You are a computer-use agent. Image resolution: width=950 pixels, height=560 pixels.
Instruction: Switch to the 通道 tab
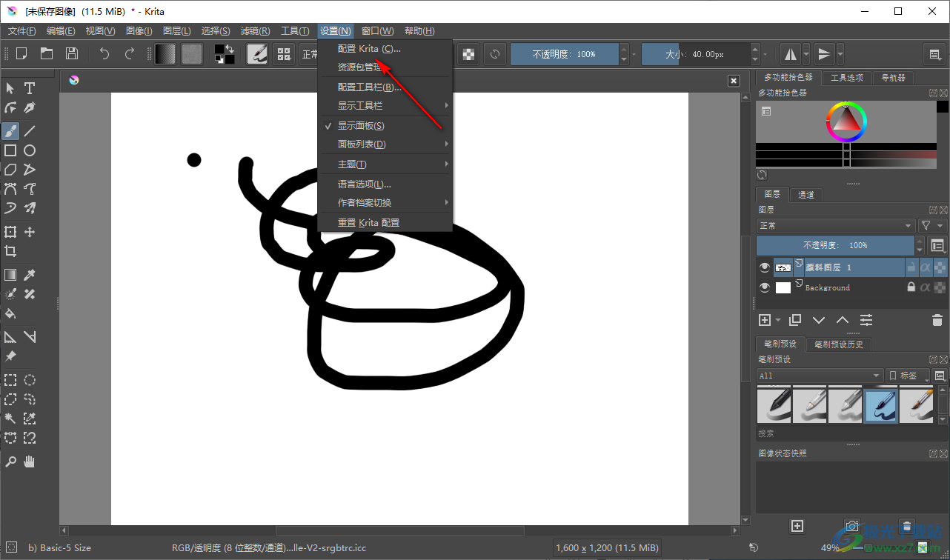point(806,195)
